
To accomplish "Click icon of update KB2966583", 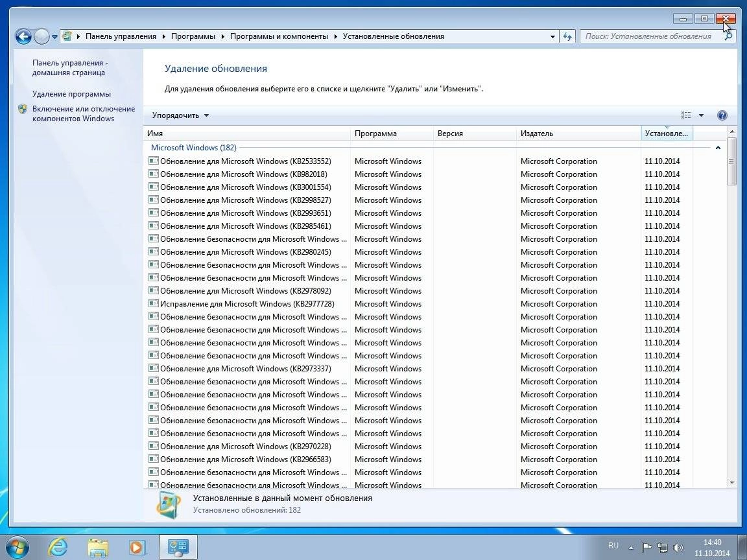I will pyautogui.click(x=154, y=459).
